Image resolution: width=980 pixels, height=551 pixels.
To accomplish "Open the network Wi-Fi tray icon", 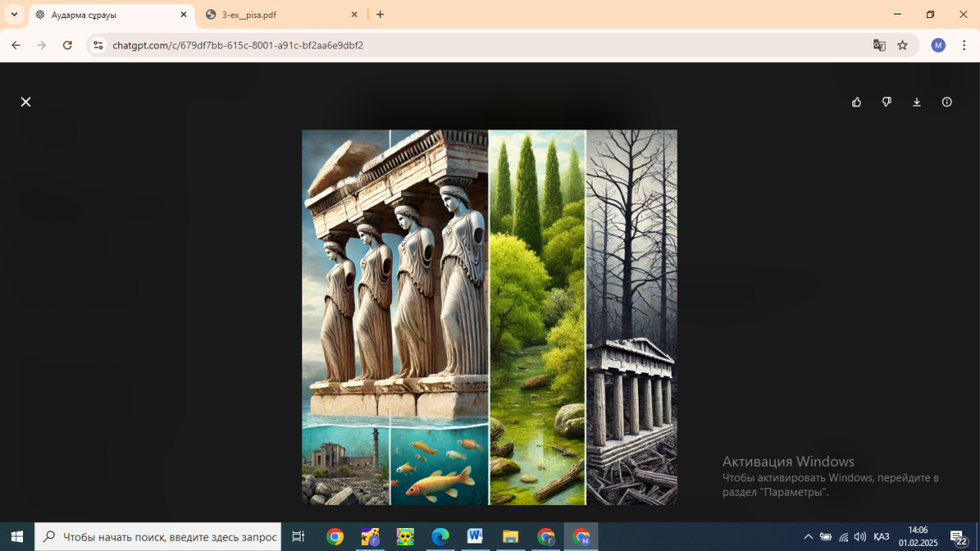I will (843, 537).
